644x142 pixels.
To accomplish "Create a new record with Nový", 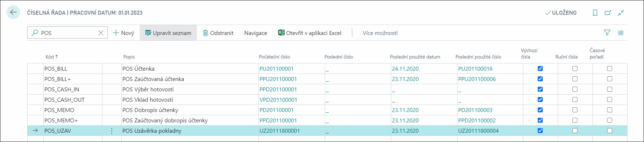I will pyautogui.click(x=124, y=33).
